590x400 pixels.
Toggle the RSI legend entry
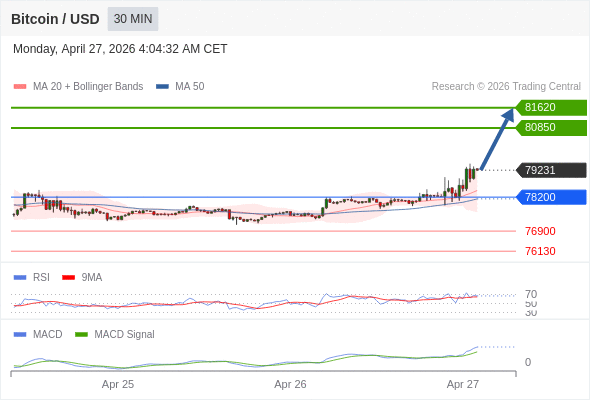pos(32,277)
